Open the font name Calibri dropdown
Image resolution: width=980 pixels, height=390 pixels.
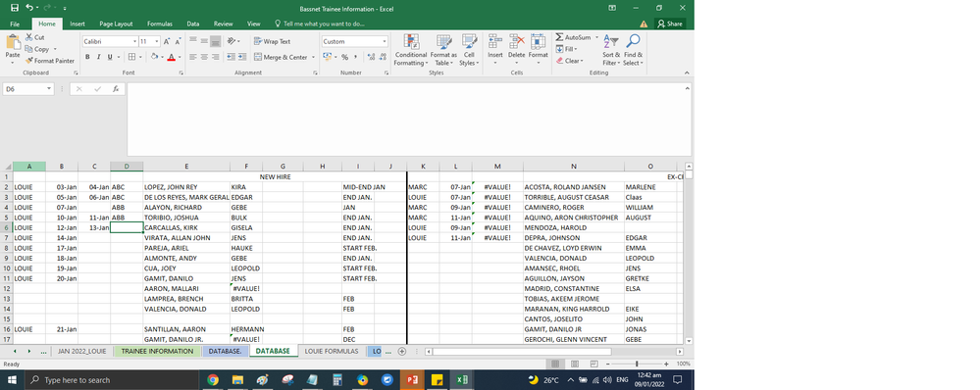(x=134, y=41)
